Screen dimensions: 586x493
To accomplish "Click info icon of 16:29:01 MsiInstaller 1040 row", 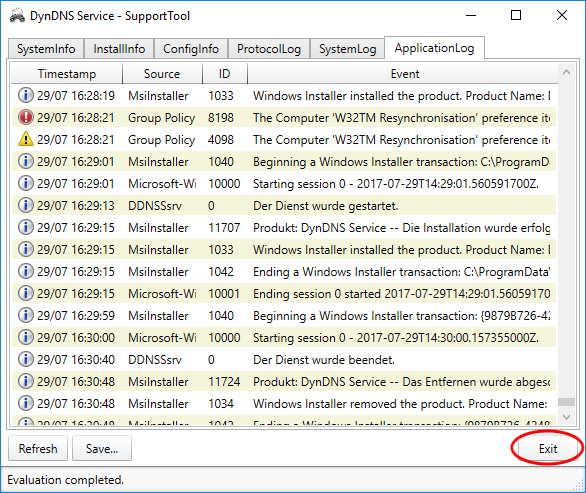I will pos(26,161).
